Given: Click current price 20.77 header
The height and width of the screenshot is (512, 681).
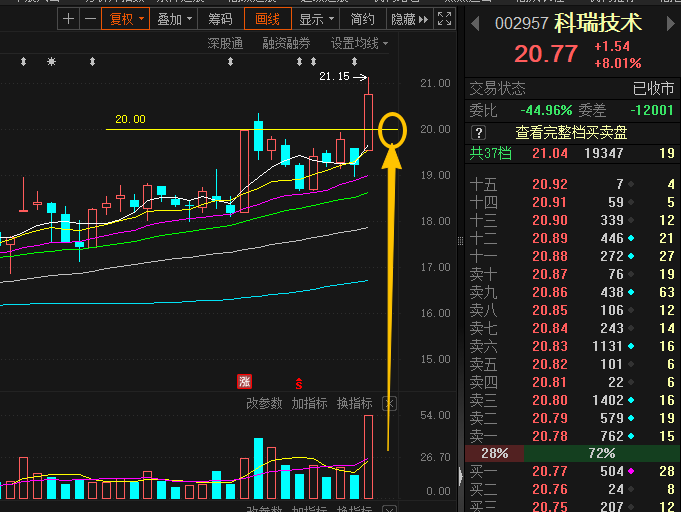Looking at the screenshot, I should pos(546,54).
